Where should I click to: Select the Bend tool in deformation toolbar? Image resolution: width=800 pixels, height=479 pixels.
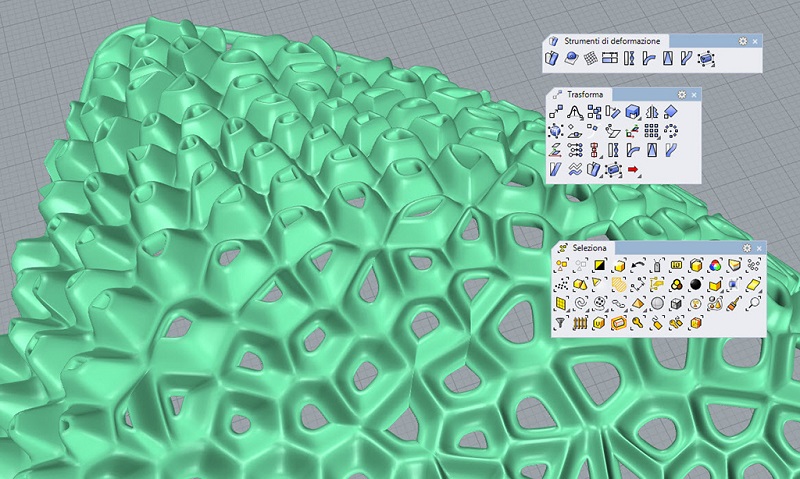[650, 60]
